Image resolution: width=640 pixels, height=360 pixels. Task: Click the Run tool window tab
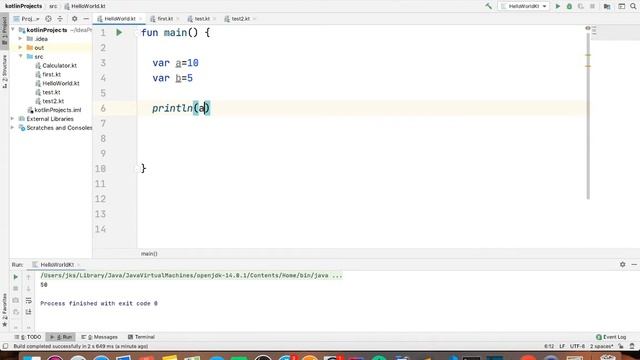pos(61,337)
